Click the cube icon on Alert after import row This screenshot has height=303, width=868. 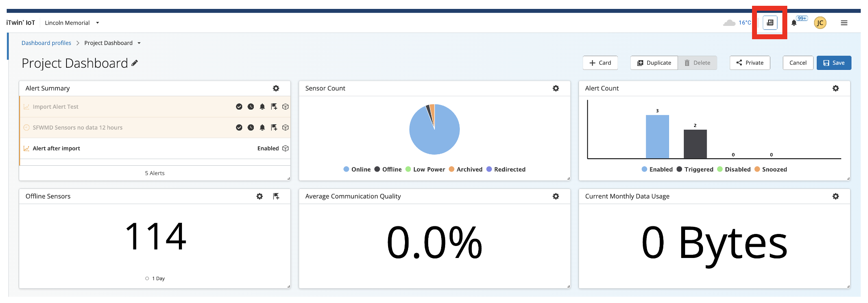(x=285, y=148)
